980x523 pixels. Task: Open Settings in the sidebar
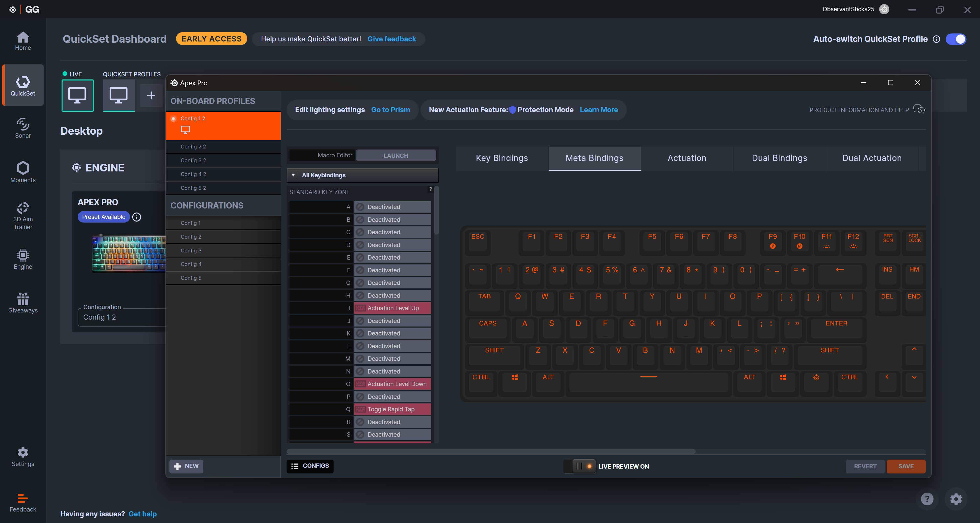(23, 457)
